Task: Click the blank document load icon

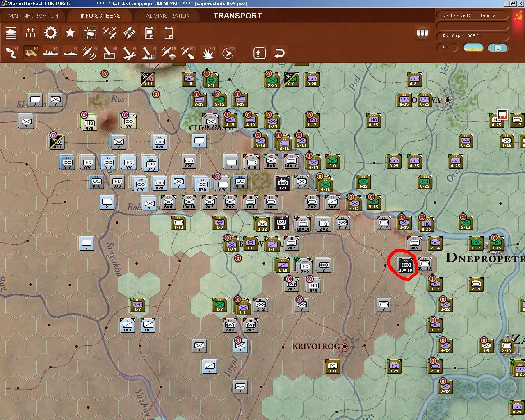Action: pyautogui.click(x=169, y=33)
